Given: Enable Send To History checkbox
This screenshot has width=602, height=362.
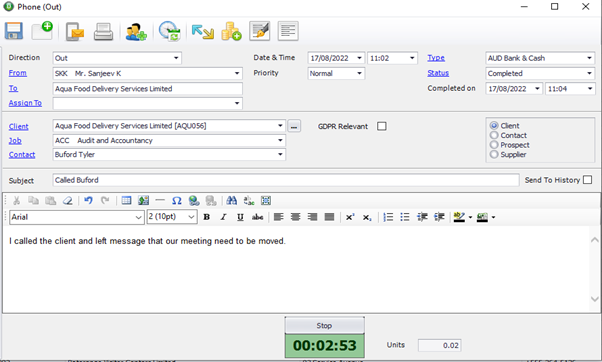Looking at the screenshot, I should 587,180.
